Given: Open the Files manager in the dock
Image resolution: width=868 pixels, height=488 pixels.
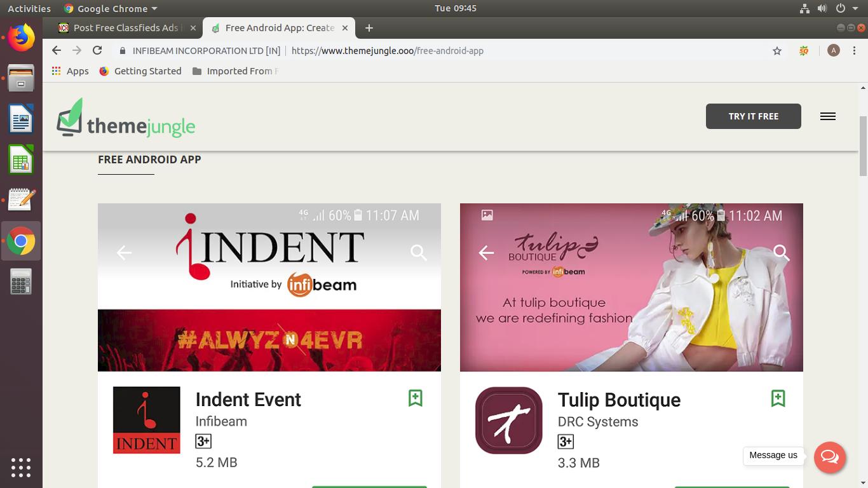Looking at the screenshot, I should [x=21, y=78].
